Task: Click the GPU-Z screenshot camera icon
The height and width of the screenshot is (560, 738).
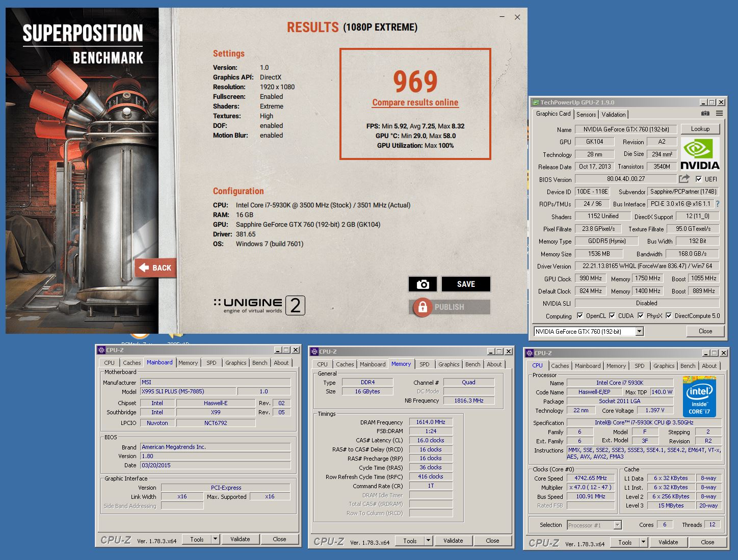Action: (705, 114)
